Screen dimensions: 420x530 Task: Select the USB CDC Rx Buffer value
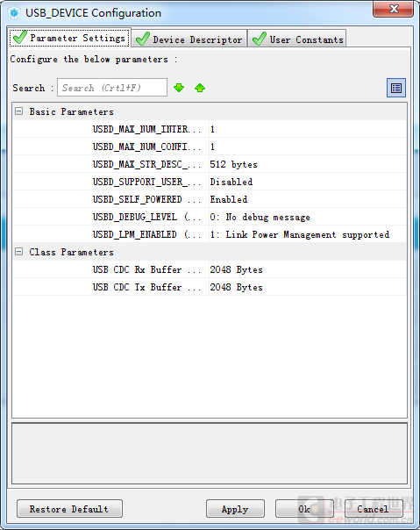(308, 269)
